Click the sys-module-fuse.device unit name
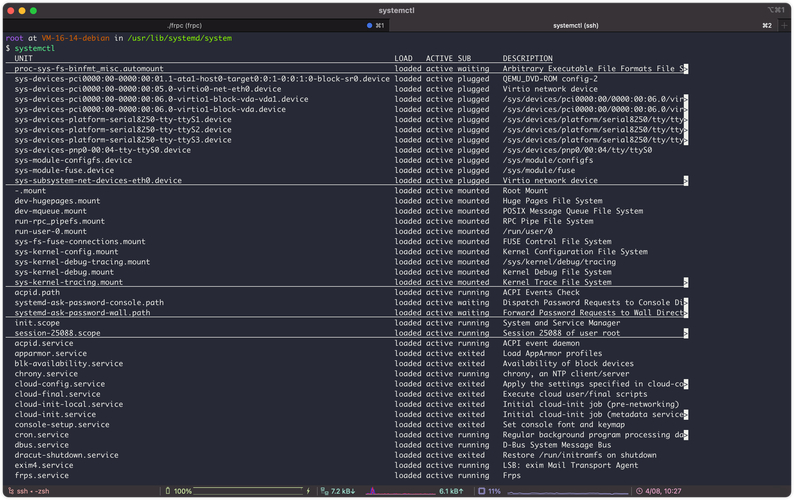This screenshot has width=794, height=500. coord(64,170)
